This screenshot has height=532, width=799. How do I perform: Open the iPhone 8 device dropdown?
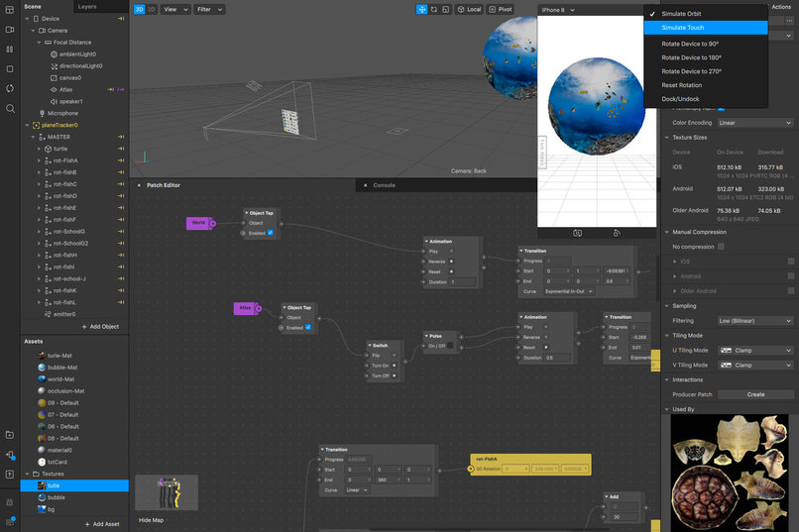[558, 10]
